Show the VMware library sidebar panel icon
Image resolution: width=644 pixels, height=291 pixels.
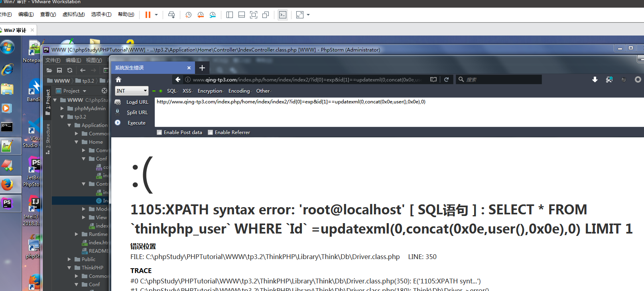[x=230, y=15]
